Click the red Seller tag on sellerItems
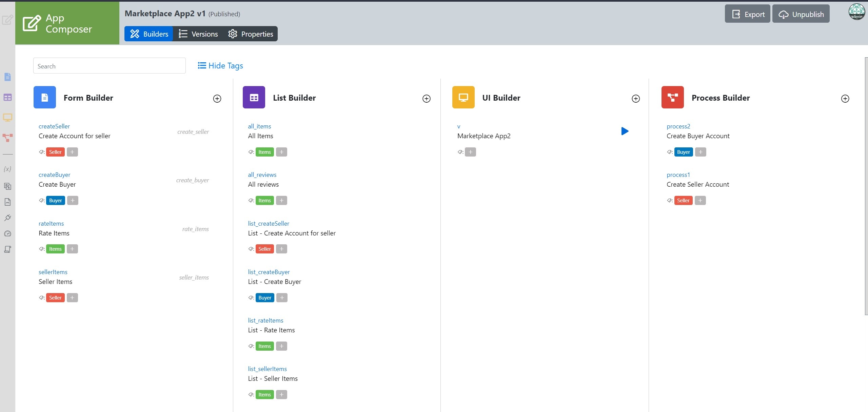 coord(55,298)
